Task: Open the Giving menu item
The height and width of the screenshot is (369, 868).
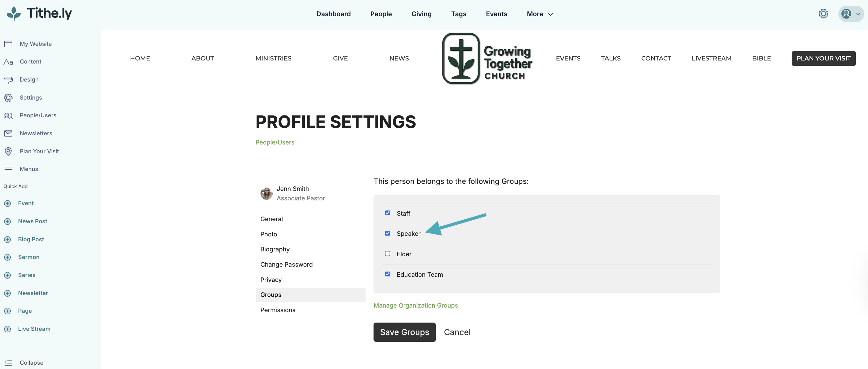Action: [421, 14]
